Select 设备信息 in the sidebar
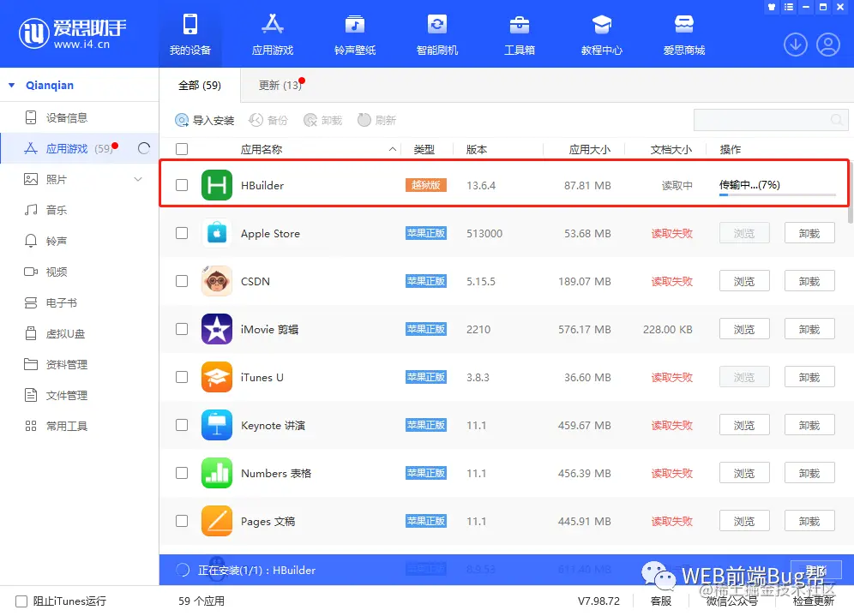Image resolution: width=854 pixels, height=616 pixels. [x=66, y=117]
